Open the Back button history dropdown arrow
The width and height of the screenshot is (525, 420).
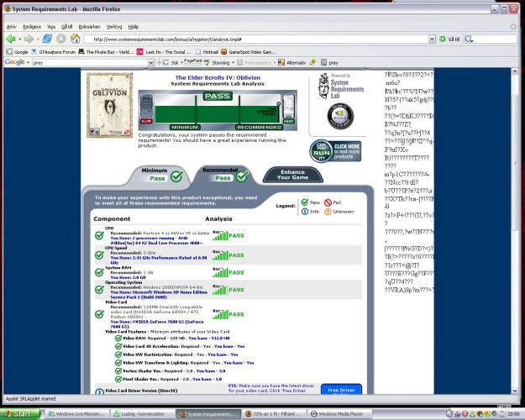pos(20,39)
